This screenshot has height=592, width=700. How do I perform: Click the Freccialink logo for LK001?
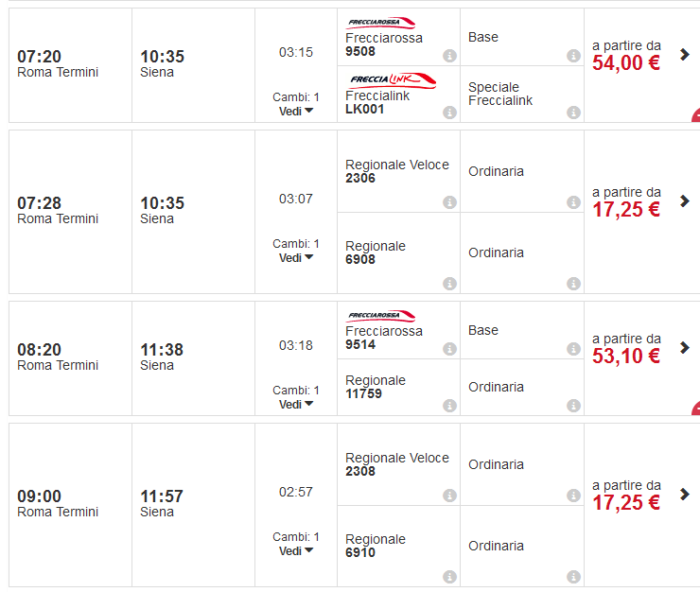click(x=392, y=80)
